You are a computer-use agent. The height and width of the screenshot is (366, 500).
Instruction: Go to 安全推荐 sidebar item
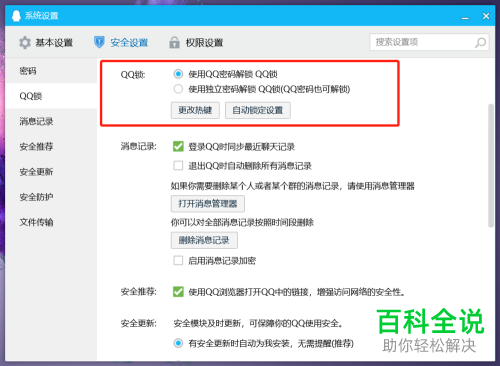[51, 146]
